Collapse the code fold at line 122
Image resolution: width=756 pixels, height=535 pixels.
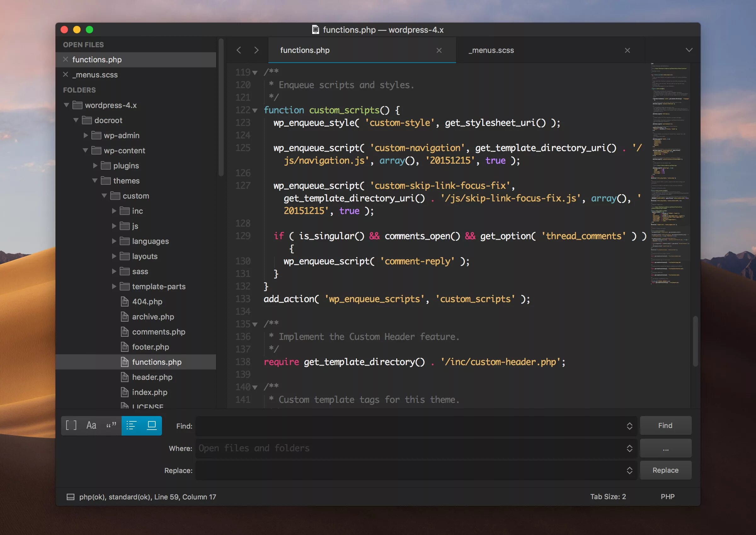click(x=255, y=110)
